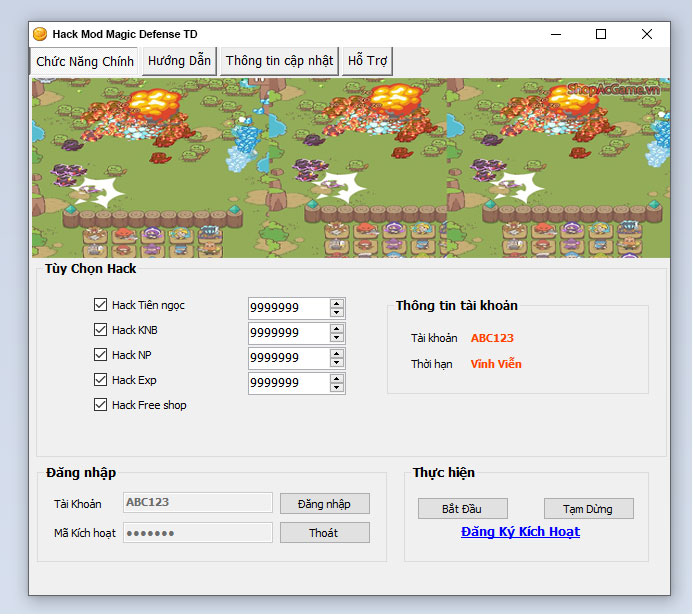Switch to the Chức Năng Chính tab
The image size is (693, 616).
[x=84, y=61]
